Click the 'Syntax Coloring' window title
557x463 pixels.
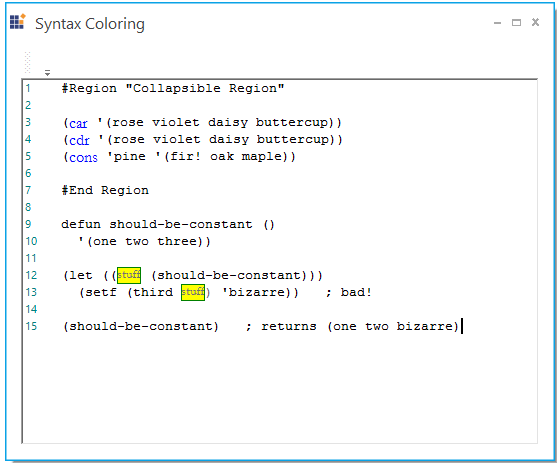[90, 24]
